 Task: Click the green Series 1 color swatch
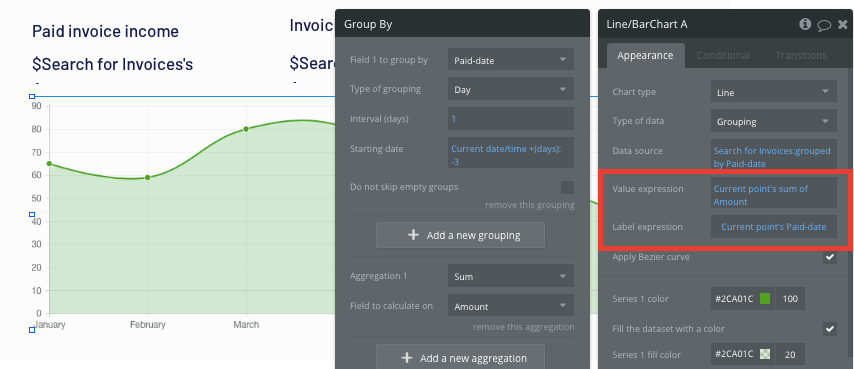coord(765,298)
